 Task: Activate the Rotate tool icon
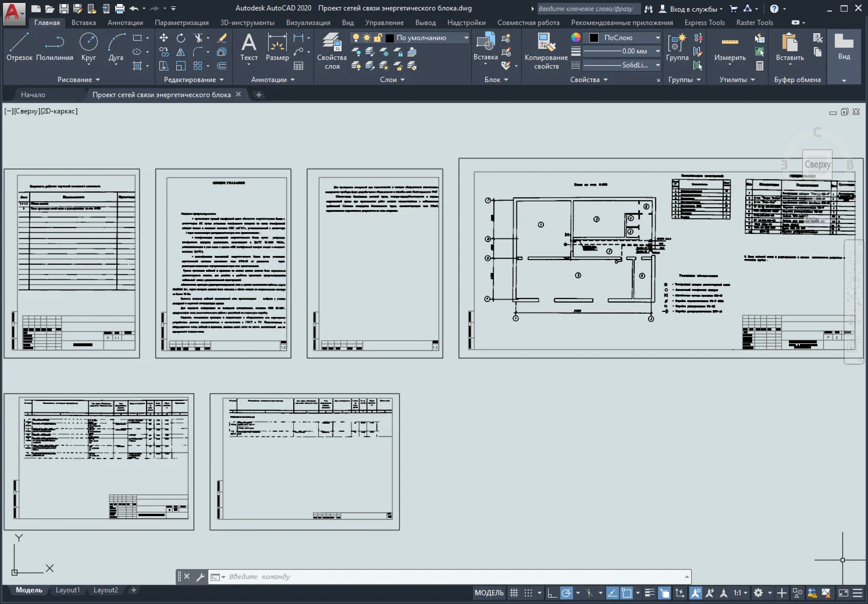click(181, 38)
